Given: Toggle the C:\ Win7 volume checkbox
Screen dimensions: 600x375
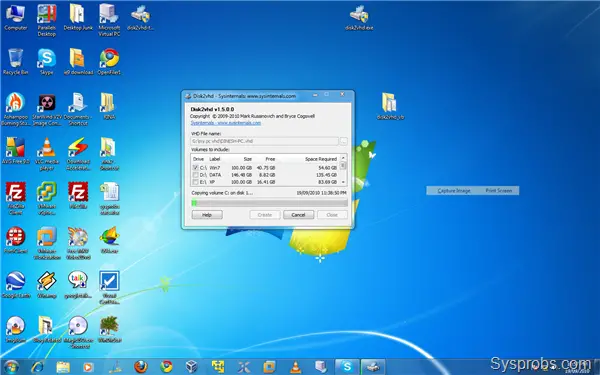Looking at the screenshot, I should (196, 168).
